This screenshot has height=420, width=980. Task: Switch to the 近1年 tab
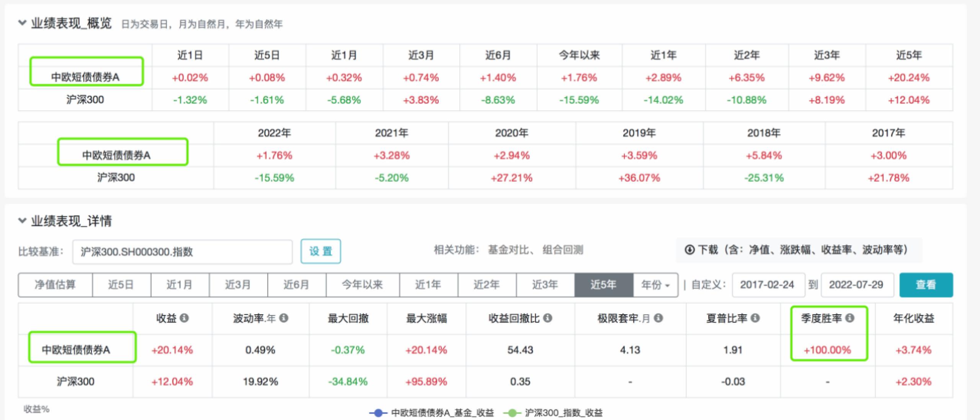coord(429,285)
